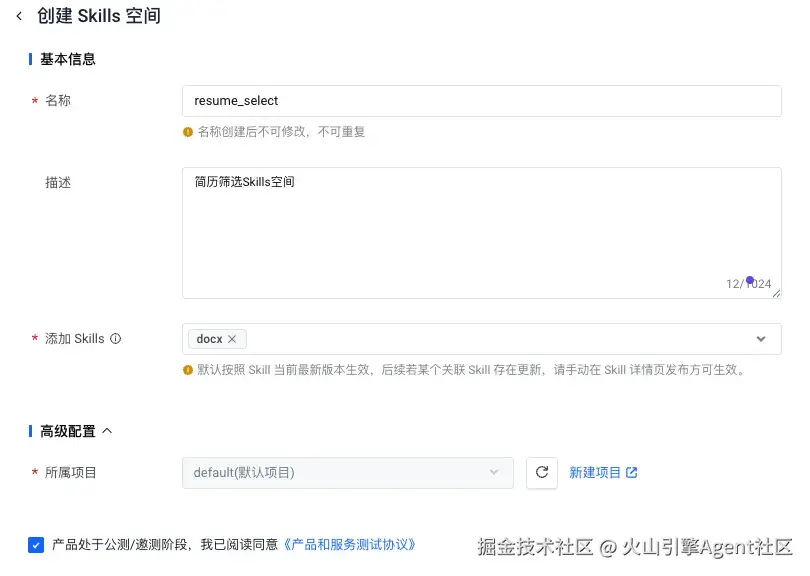The image size is (810, 576).
Task: Open the 添加 Skills dropdown arrow
Action: (x=761, y=339)
